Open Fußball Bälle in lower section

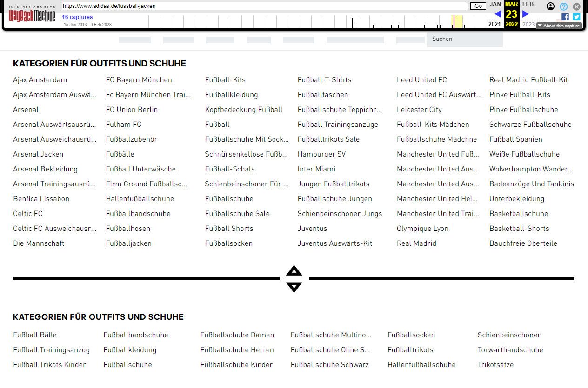(x=35, y=335)
